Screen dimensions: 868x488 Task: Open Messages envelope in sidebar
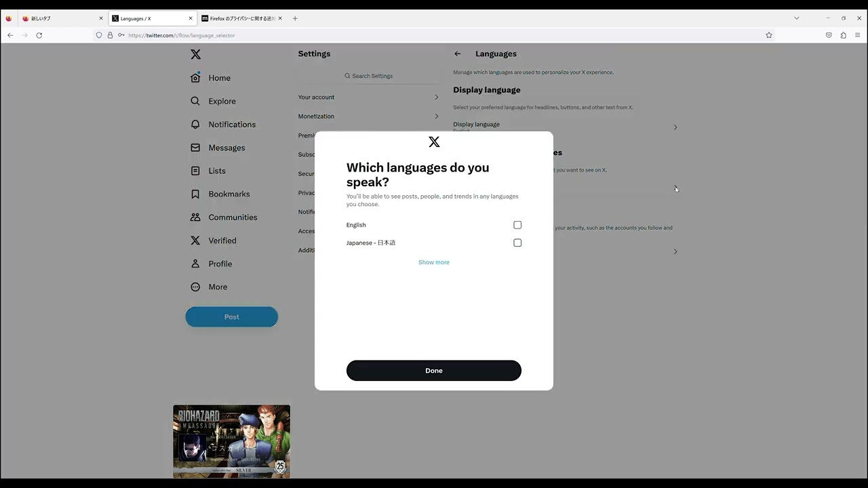click(195, 148)
